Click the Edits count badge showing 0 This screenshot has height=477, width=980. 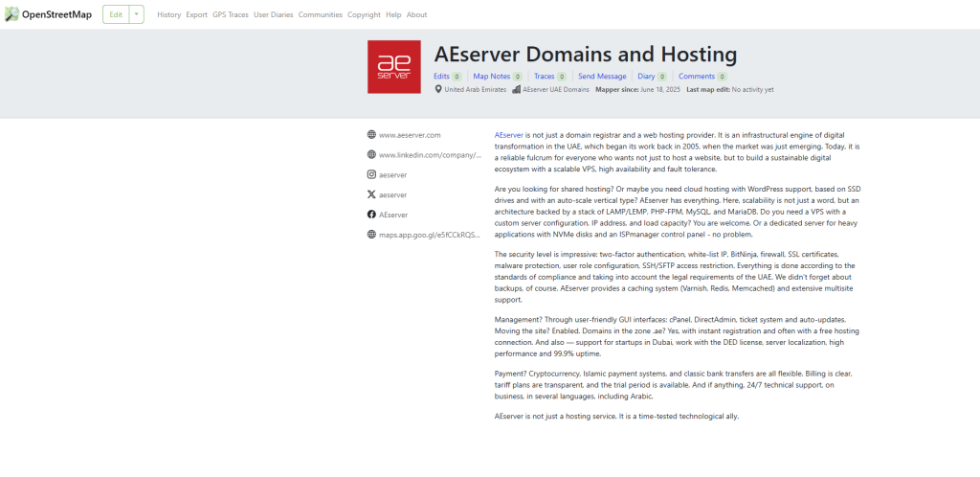tap(457, 77)
